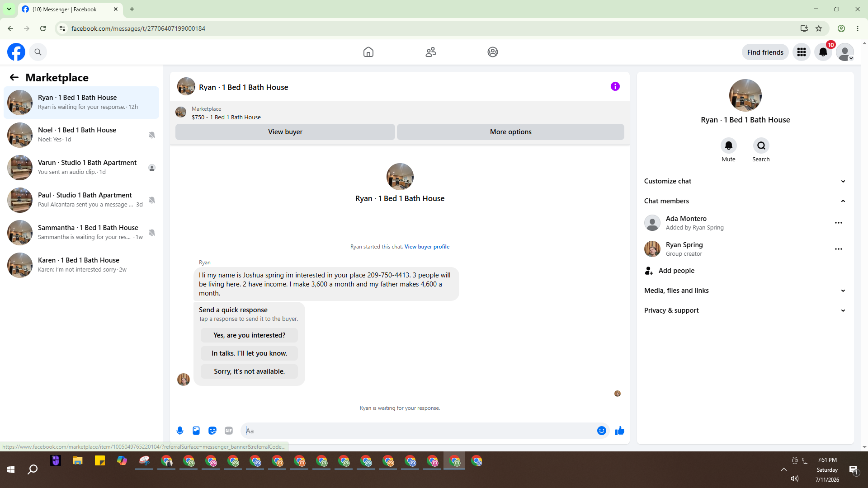The image size is (868, 488).
Task: Open the View buyer profile link
Action: [427, 247]
